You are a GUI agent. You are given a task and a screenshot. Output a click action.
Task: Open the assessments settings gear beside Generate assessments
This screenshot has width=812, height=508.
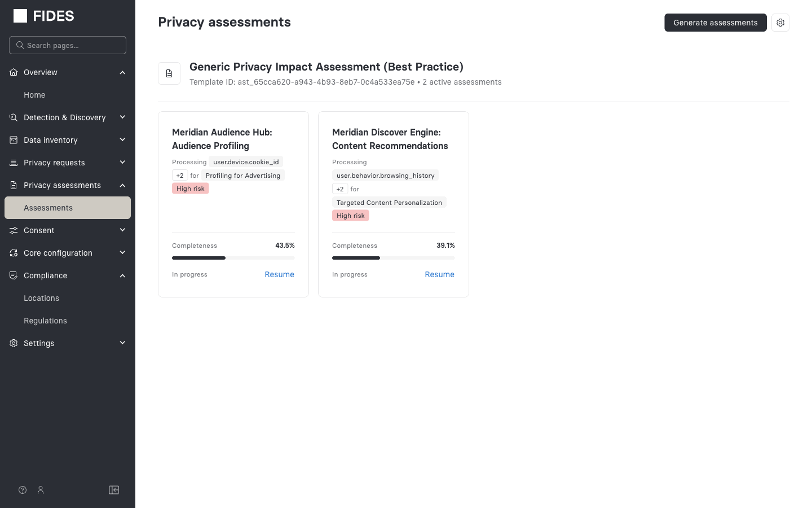pyautogui.click(x=780, y=23)
